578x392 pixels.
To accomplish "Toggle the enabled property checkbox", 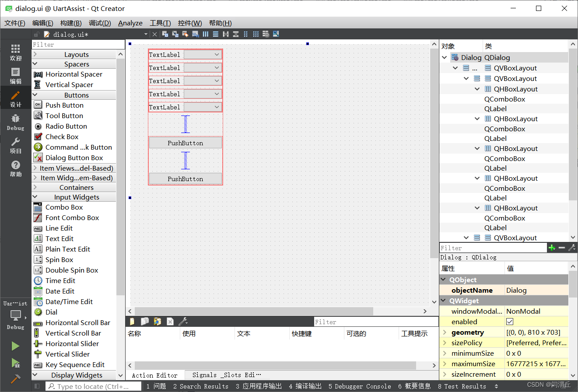I will click(510, 322).
